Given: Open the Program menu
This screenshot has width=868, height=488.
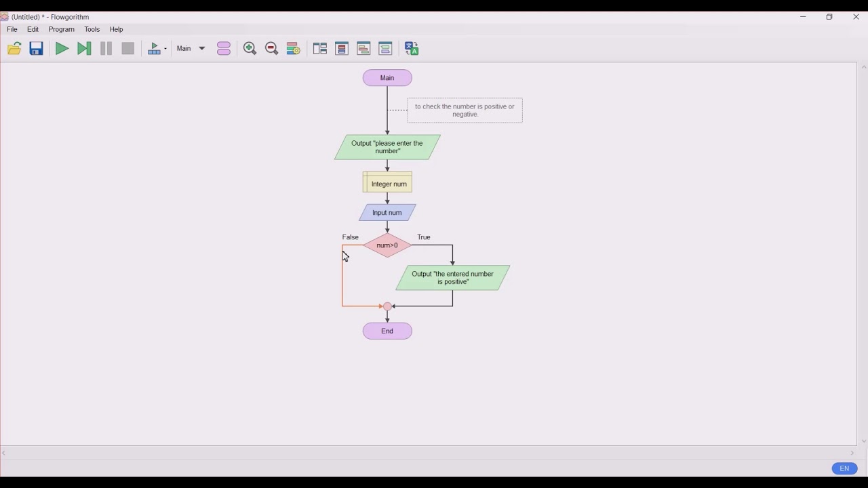Looking at the screenshot, I should tap(61, 29).
